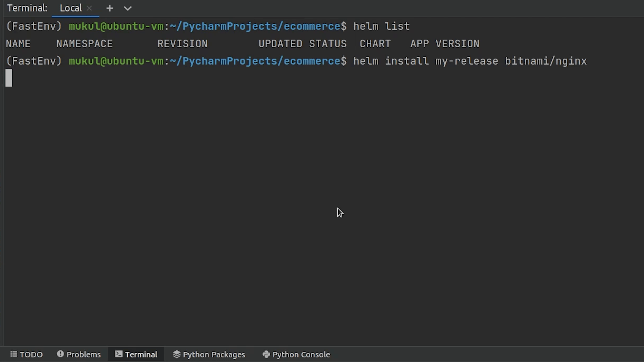Open the TODO tool window list icon
Viewport: 644px width, 362px height.
[x=14, y=354]
